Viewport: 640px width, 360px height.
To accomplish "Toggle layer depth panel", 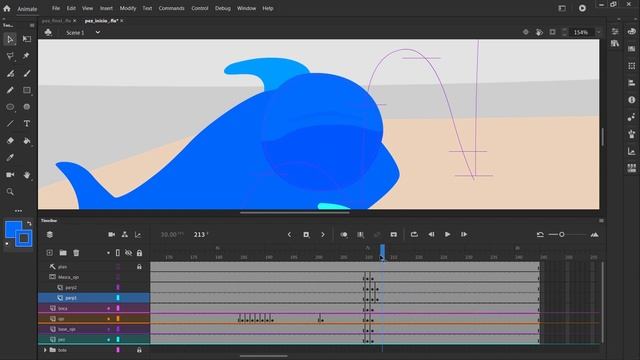I will coord(138,235).
